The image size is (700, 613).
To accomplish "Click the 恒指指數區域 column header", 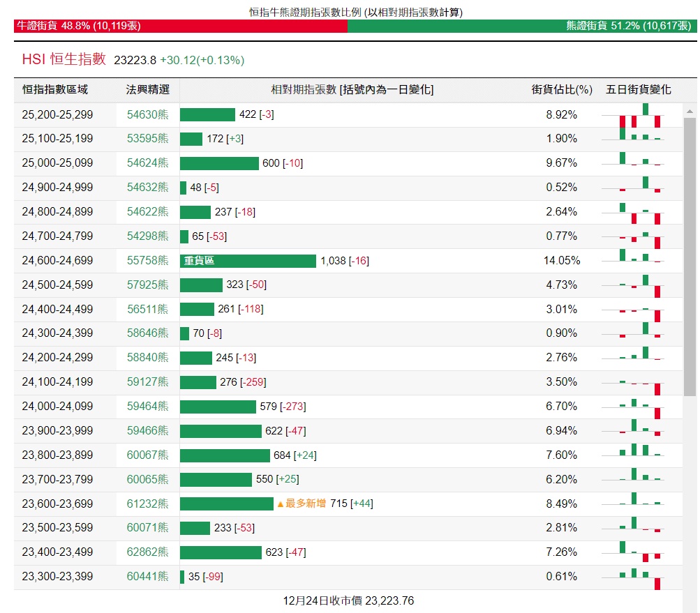I will (55, 90).
